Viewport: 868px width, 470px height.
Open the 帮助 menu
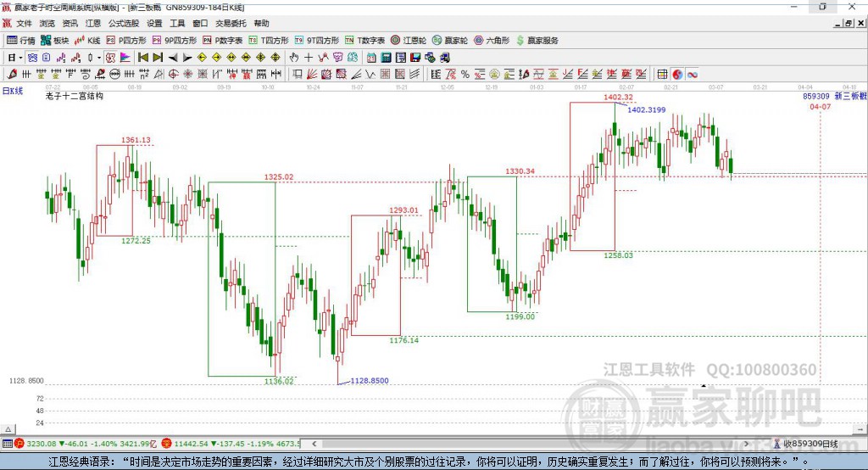(x=261, y=23)
